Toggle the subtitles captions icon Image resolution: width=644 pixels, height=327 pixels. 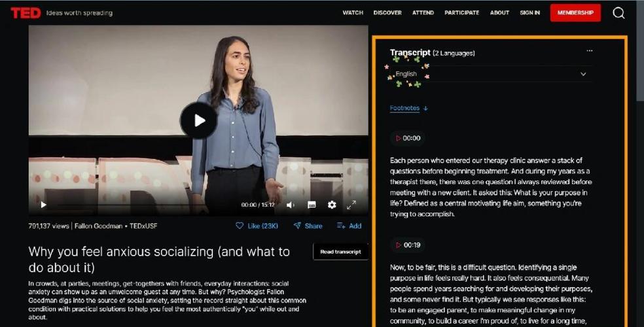[x=312, y=205]
